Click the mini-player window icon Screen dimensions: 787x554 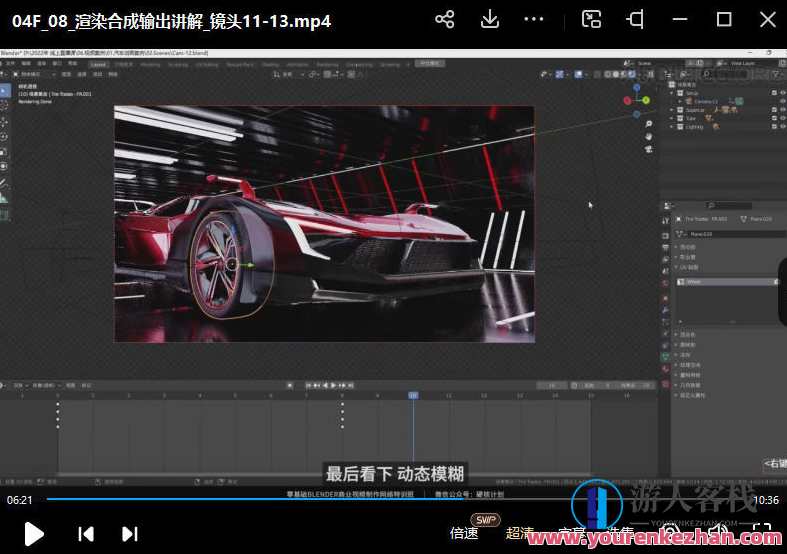point(591,20)
